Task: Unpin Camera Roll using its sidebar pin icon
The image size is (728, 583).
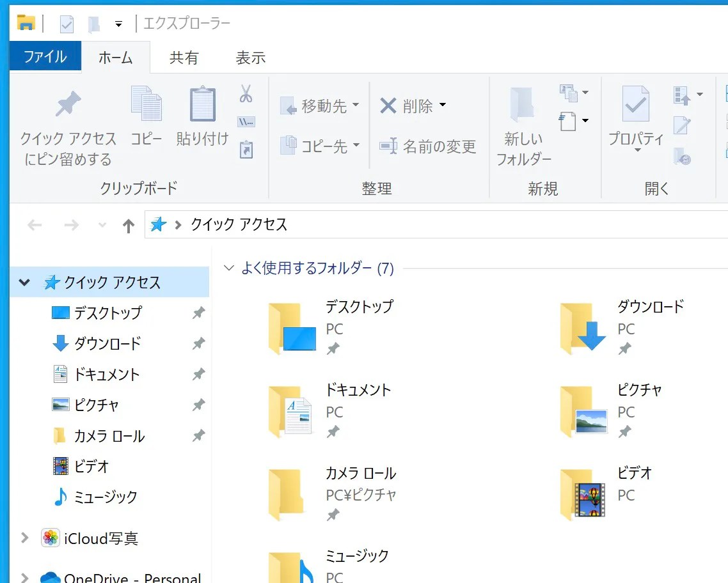Action: coord(199,435)
